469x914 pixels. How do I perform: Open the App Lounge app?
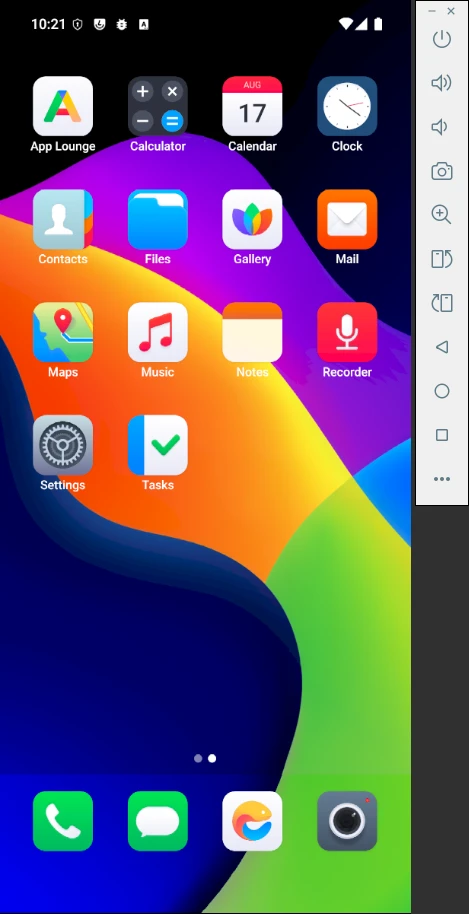(x=63, y=106)
